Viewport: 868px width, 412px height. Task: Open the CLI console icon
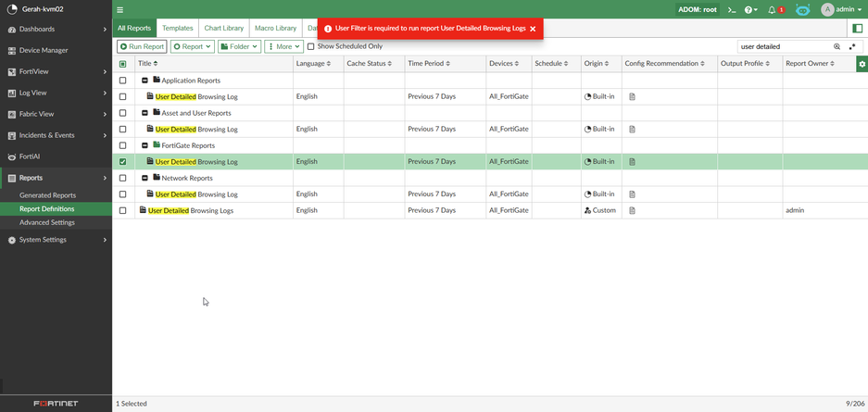pyautogui.click(x=731, y=9)
